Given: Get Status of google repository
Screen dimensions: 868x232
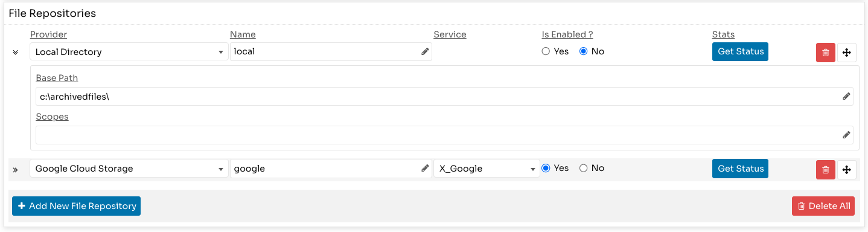Looking at the screenshot, I should (740, 169).
